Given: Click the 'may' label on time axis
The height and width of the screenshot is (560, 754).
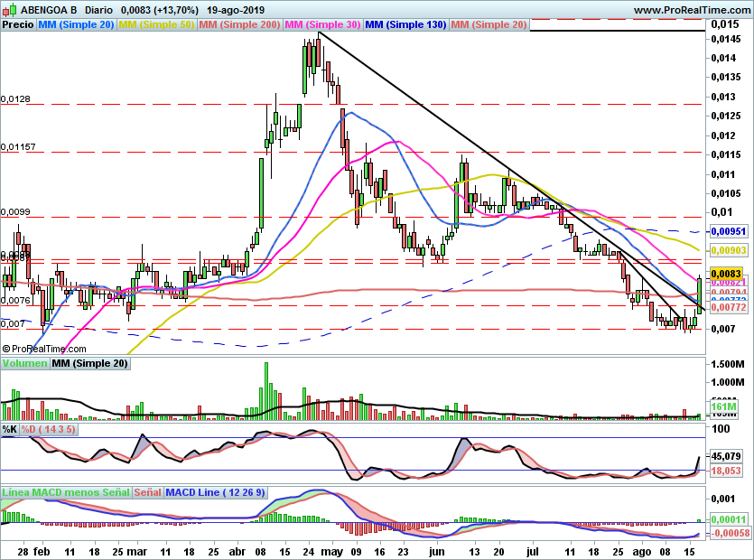Looking at the screenshot, I should [331, 551].
